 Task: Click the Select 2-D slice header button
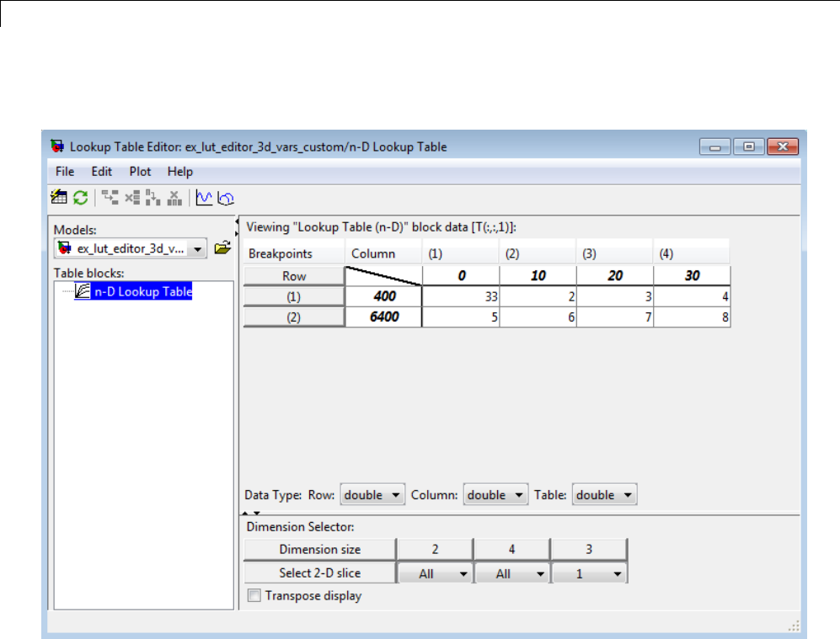(x=320, y=572)
